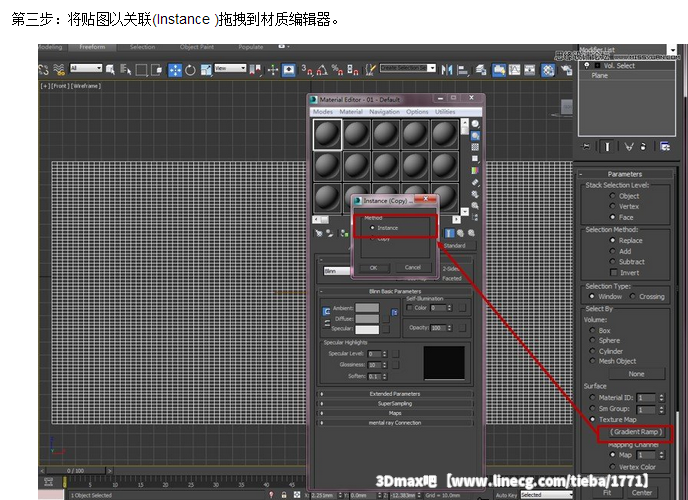Image resolution: width=688 pixels, height=500 pixels.
Task: Expand mental ray Connection rollout
Action: 394,423
